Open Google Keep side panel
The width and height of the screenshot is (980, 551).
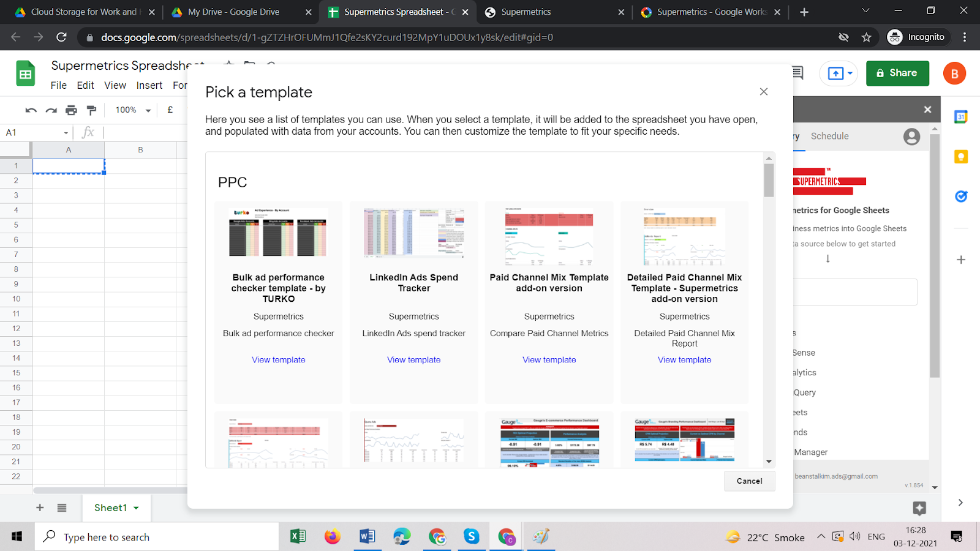pyautogui.click(x=961, y=157)
